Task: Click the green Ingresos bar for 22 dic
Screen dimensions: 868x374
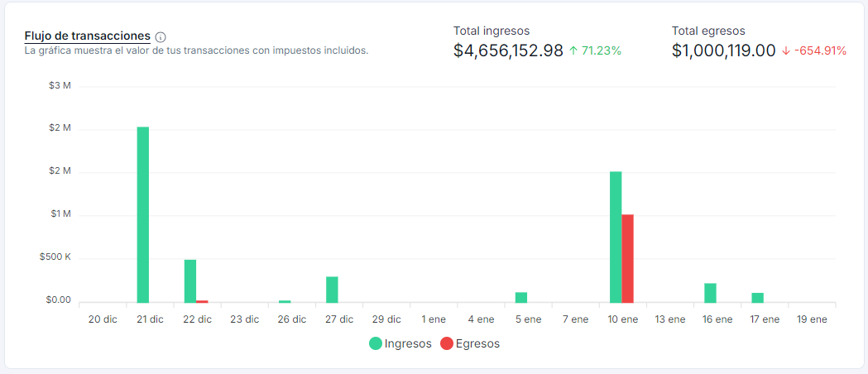Action: point(190,281)
